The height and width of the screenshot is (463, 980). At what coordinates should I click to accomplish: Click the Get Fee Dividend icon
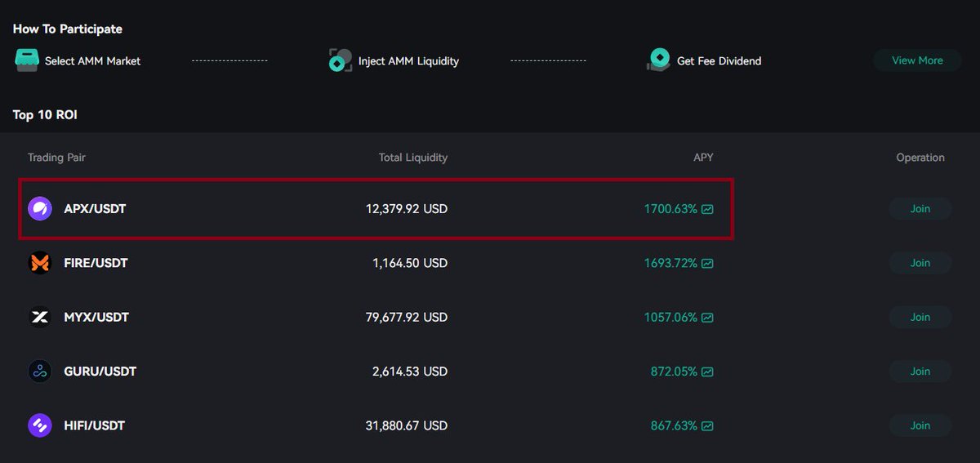(x=659, y=60)
